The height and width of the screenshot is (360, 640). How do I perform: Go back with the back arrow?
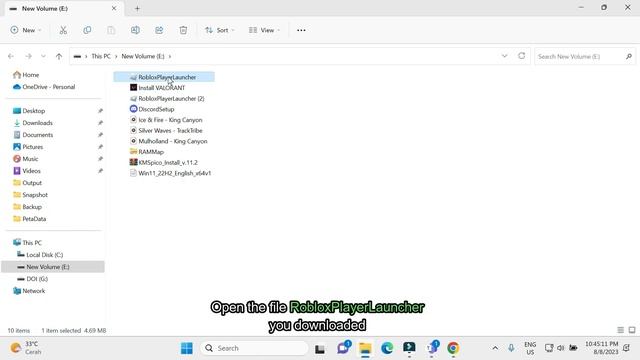(11, 56)
